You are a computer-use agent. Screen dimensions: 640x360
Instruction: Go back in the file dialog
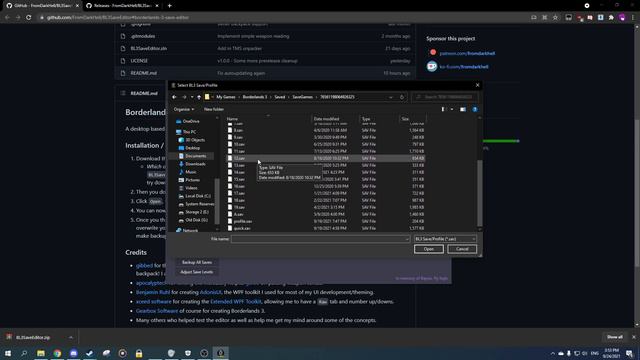[174, 97]
